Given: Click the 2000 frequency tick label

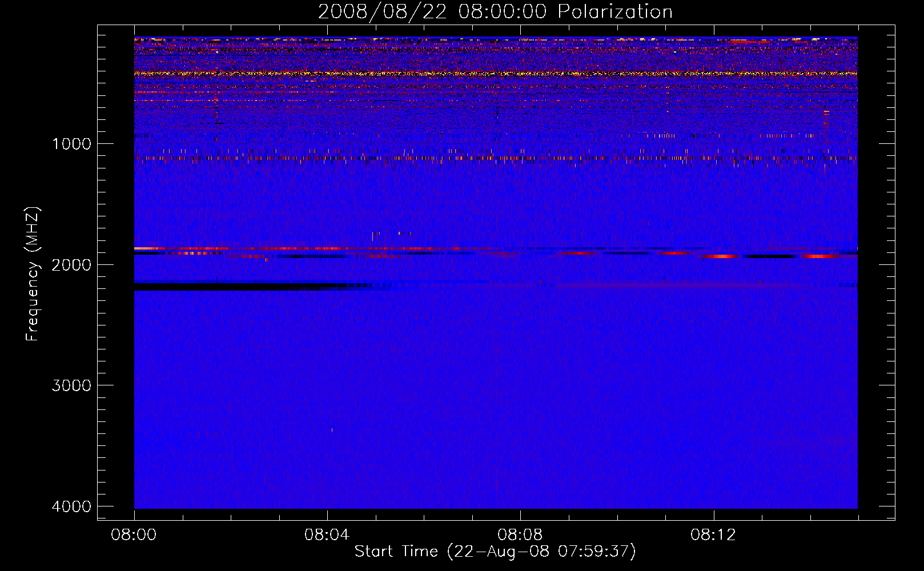Looking at the screenshot, I should coord(71,265).
